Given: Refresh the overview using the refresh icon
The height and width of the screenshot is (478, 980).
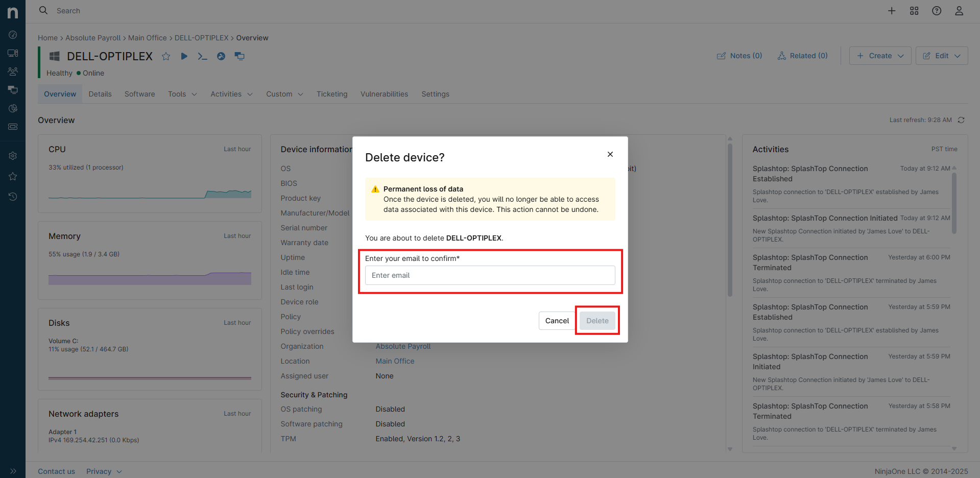Looking at the screenshot, I should pos(961,120).
